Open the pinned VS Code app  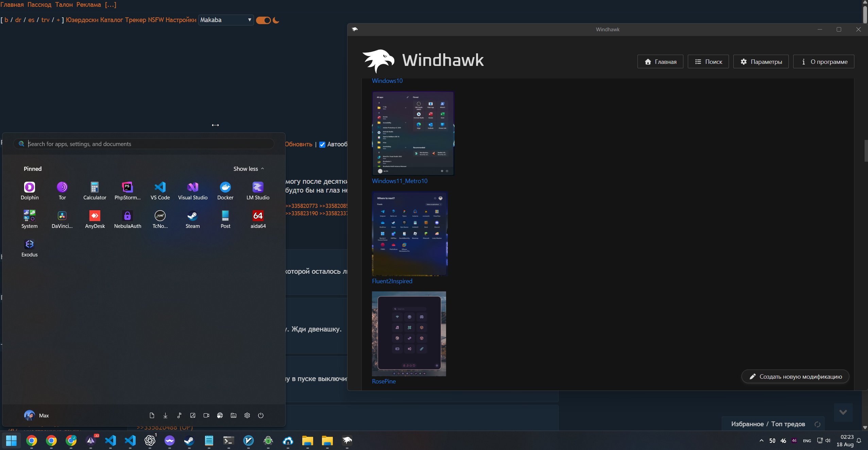160,191
